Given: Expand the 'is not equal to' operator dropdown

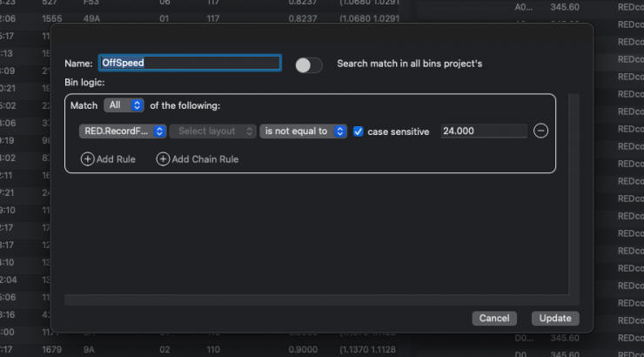Looking at the screenshot, I should tap(303, 131).
